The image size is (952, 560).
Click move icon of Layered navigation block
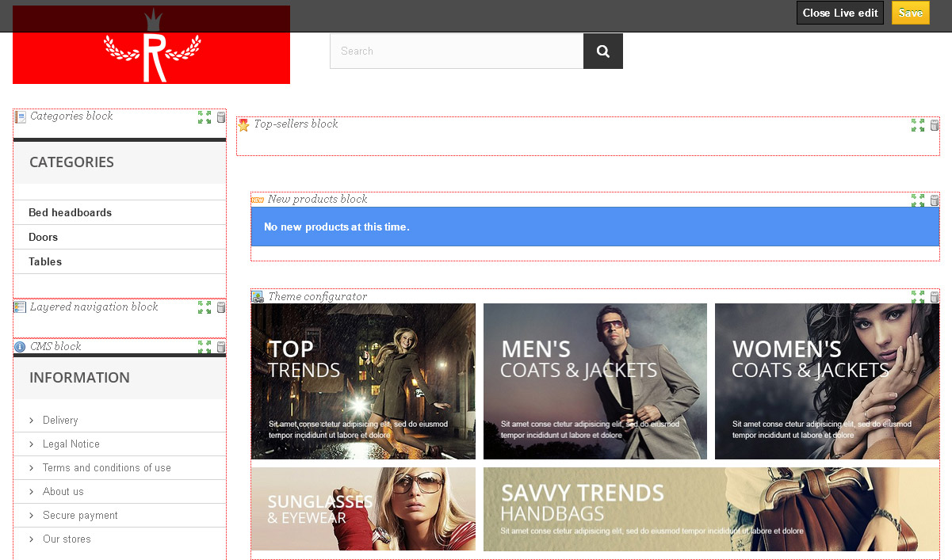205,307
